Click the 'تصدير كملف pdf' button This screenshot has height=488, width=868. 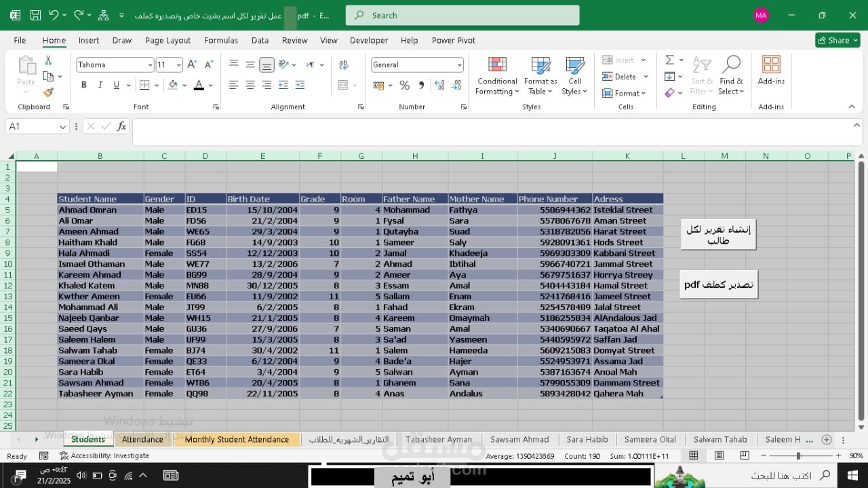tap(719, 284)
